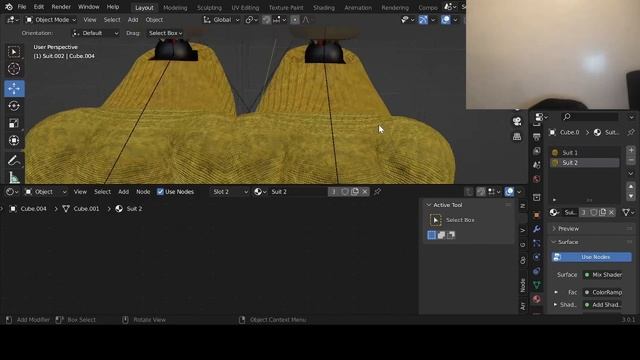Viewport: 640px width, 360px height.
Task: Open Global transform orientation dropdown
Action: [222, 20]
